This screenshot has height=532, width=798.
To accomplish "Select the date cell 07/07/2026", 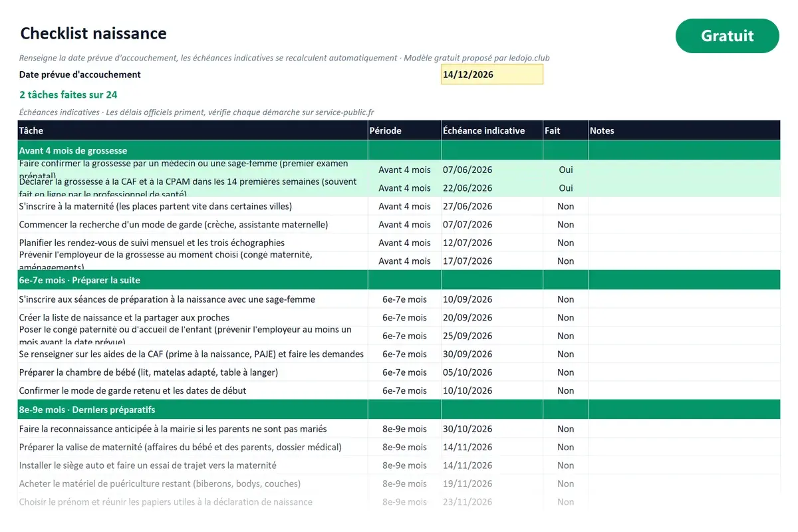I will point(492,225).
